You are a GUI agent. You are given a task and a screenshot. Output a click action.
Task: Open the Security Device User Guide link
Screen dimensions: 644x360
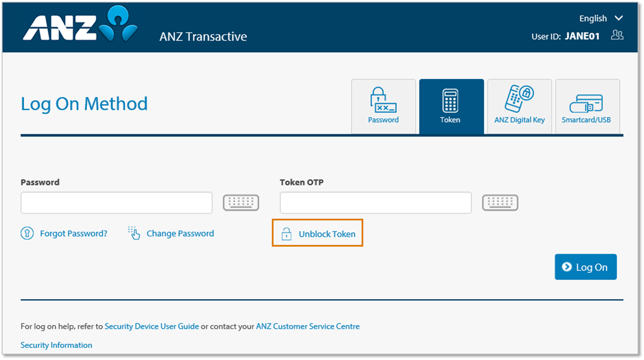tap(152, 326)
